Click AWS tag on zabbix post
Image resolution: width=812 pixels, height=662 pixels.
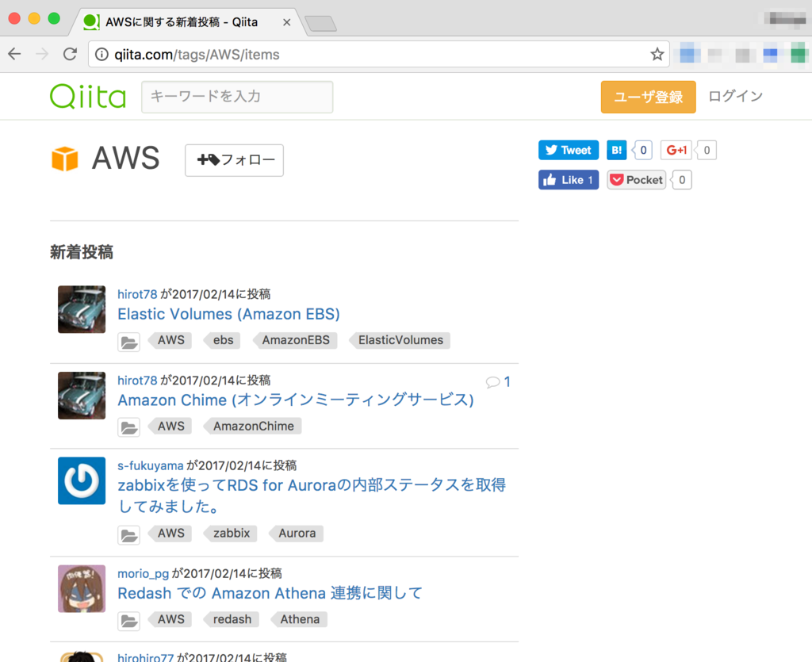(170, 533)
